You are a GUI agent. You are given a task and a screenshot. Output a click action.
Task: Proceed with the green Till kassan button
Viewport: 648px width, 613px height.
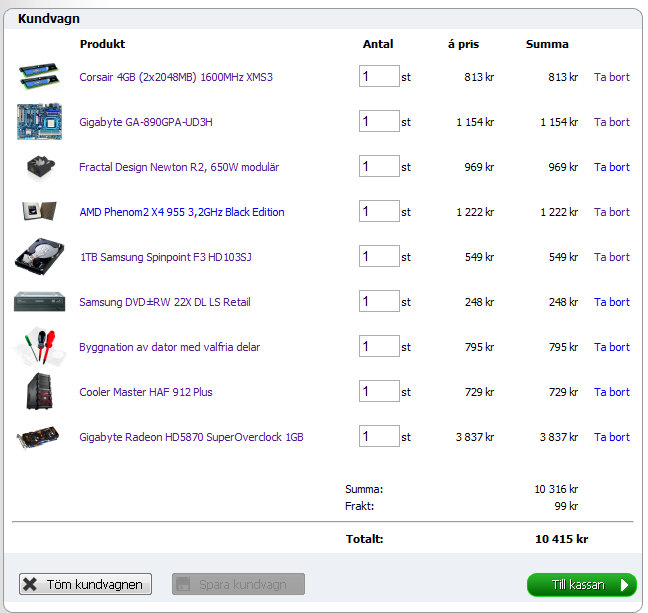coord(581,585)
